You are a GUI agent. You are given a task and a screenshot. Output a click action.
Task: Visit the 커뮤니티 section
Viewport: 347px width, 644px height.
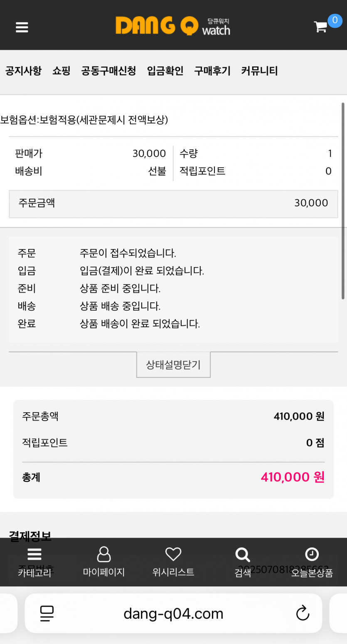coord(259,71)
